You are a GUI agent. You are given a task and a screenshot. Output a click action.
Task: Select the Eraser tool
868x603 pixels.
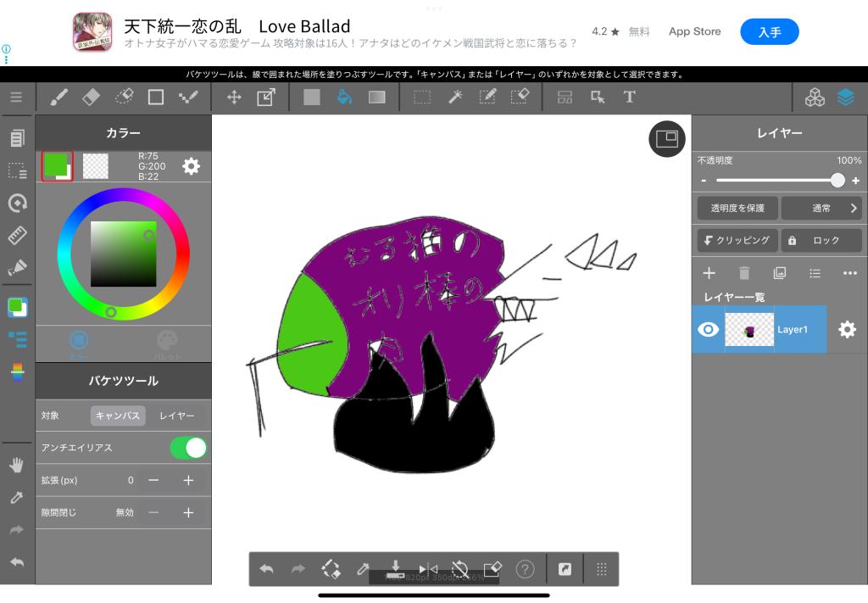(92, 98)
